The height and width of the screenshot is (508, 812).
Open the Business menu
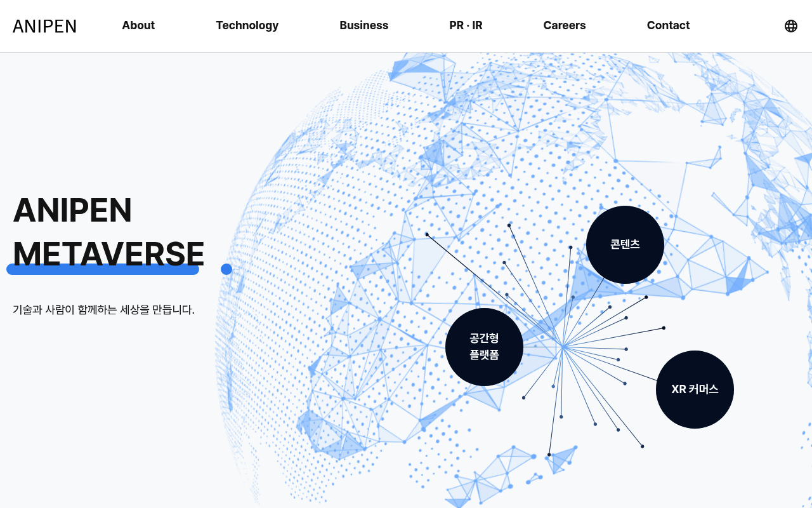click(x=364, y=25)
